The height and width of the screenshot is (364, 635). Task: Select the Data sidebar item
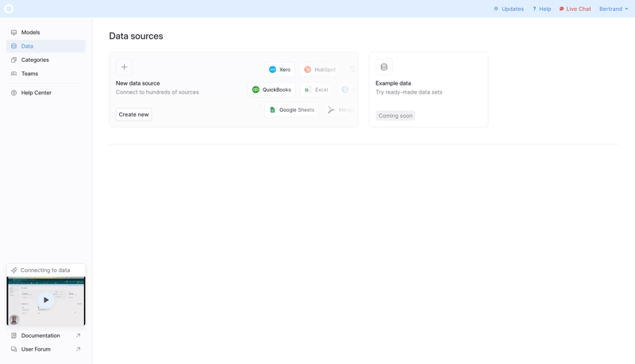(27, 46)
